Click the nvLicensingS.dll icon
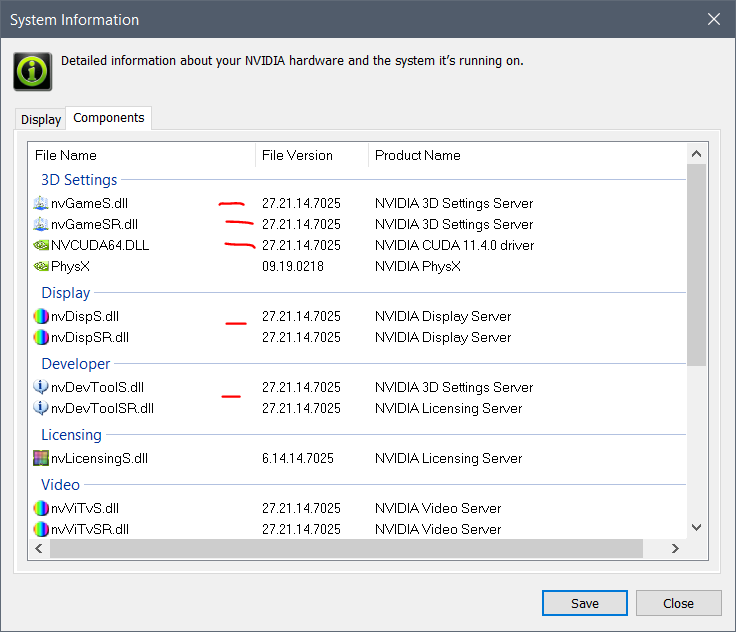The image size is (736, 632). 41,458
